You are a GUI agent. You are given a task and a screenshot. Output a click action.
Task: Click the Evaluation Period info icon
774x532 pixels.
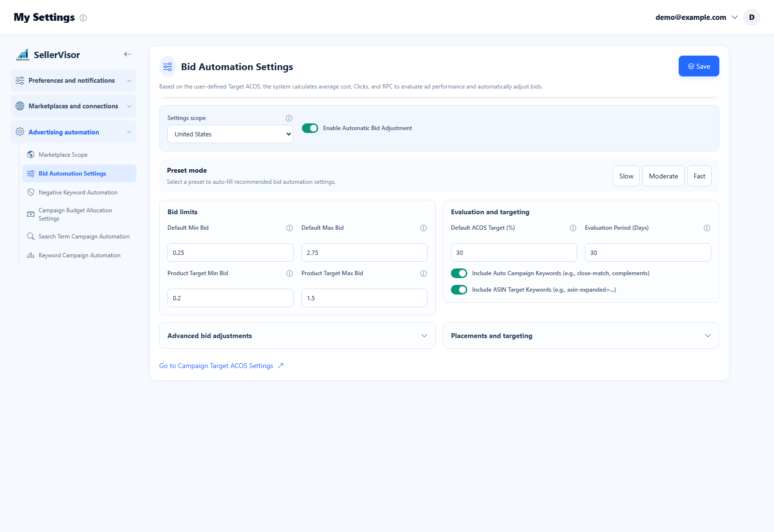pos(707,228)
